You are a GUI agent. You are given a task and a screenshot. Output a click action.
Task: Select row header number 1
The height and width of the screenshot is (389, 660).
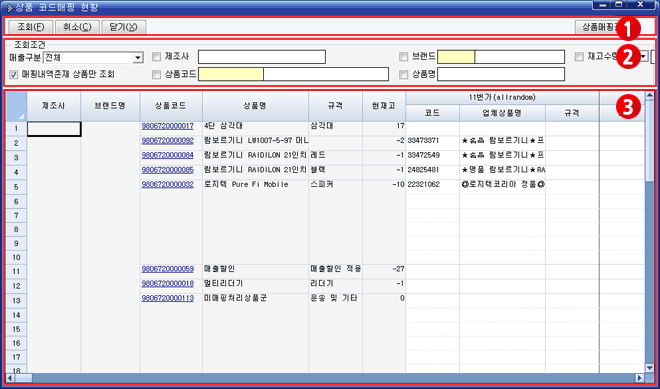pyautogui.click(x=16, y=129)
